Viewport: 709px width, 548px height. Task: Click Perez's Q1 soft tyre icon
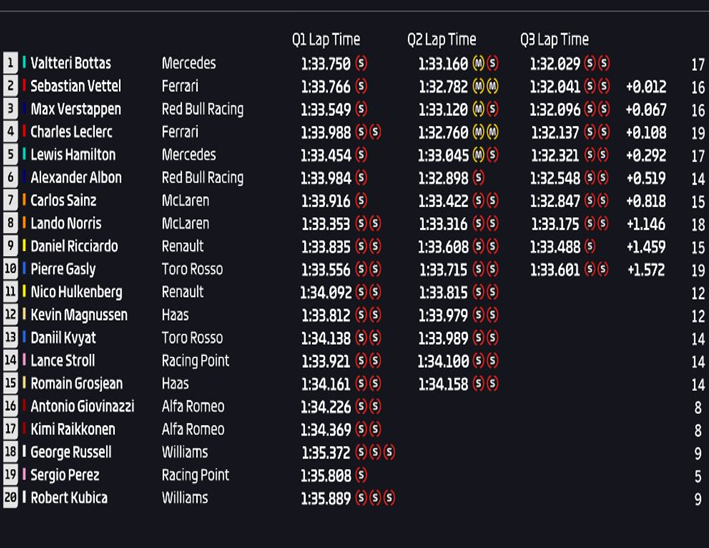click(361, 475)
